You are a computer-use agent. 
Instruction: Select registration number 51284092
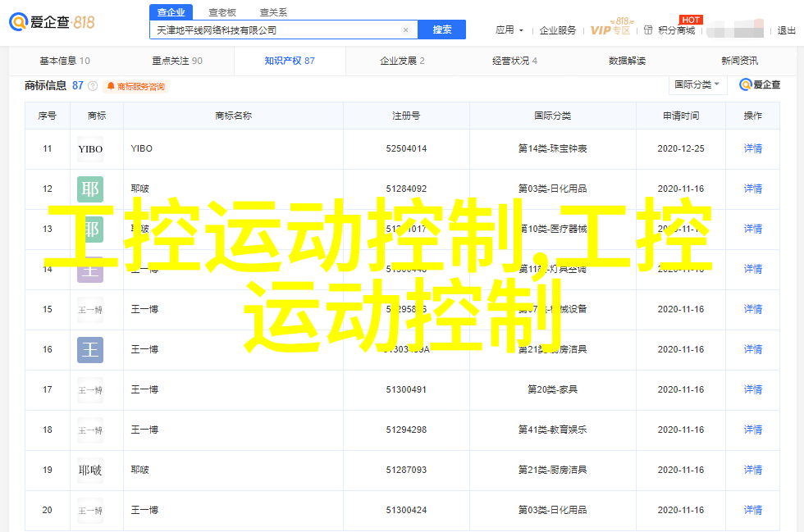click(x=406, y=189)
